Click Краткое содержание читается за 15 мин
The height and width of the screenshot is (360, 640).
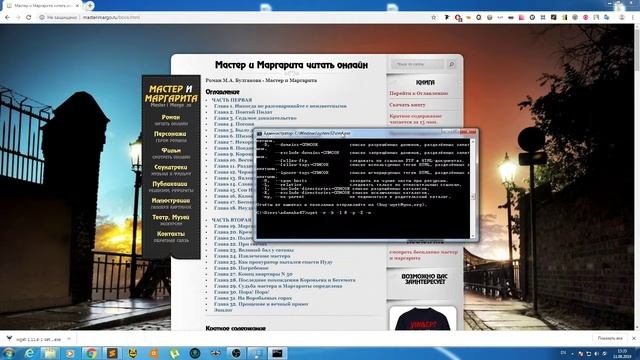pyautogui.click(x=415, y=119)
